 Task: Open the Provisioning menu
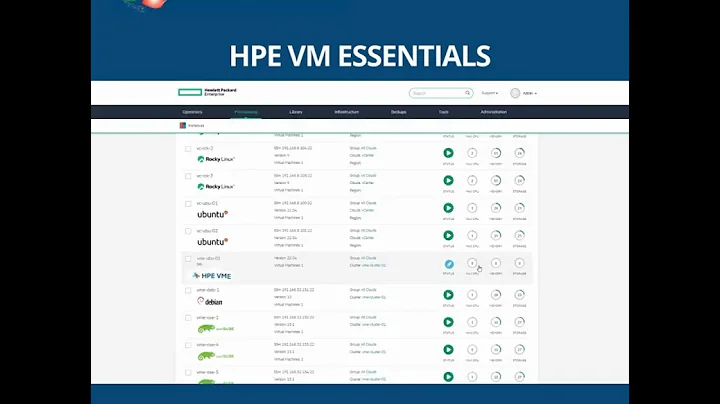(246, 112)
